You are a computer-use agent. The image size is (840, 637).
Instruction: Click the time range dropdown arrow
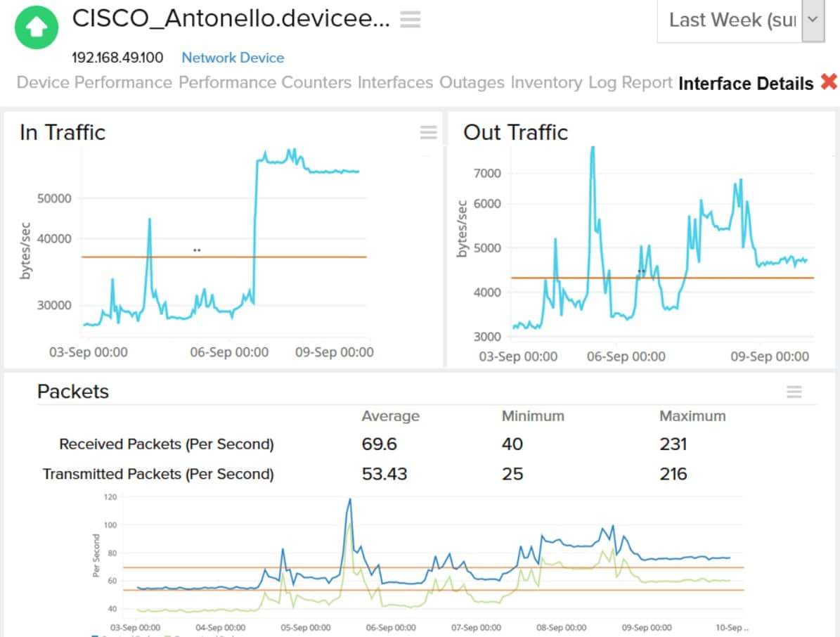pos(813,20)
